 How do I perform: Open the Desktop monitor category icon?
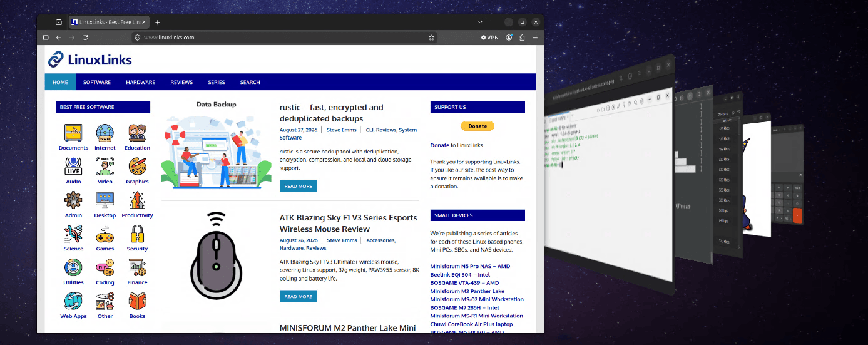point(105,200)
